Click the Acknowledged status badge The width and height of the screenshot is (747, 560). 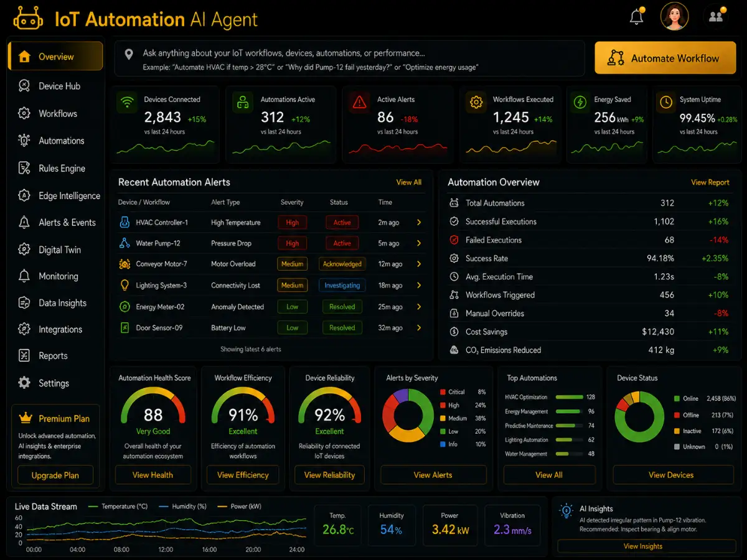[342, 264]
